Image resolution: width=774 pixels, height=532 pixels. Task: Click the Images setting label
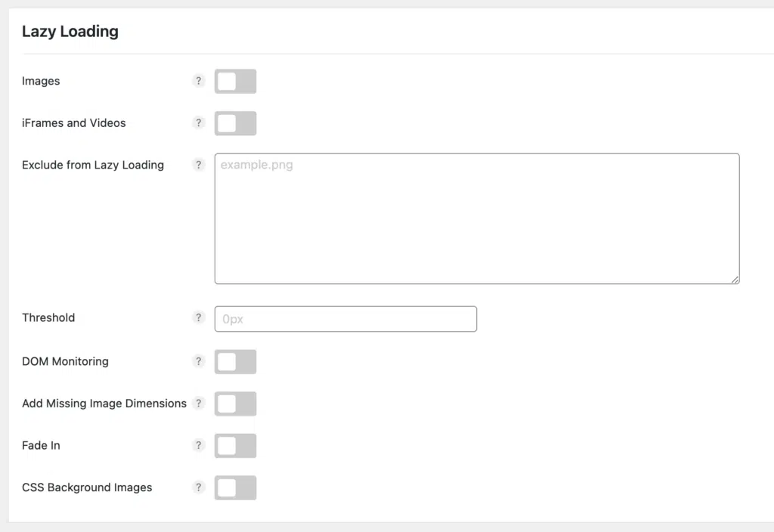[41, 81]
